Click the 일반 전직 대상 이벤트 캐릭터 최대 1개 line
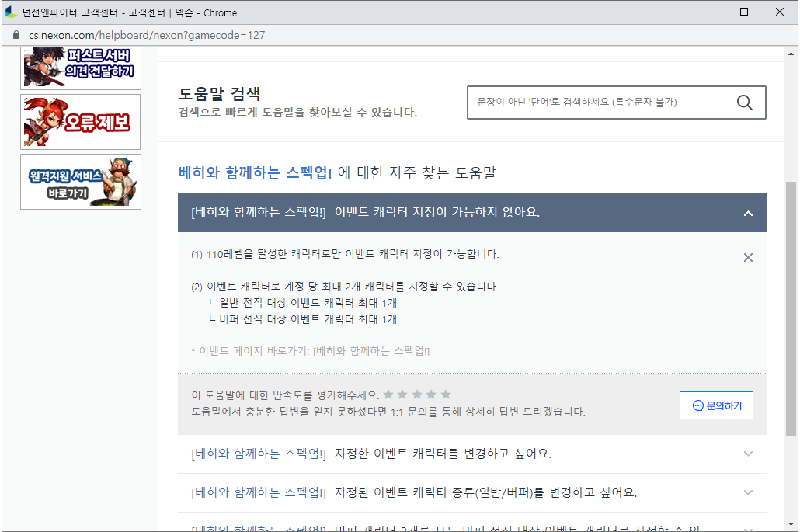800x532 pixels. (x=303, y=303)
